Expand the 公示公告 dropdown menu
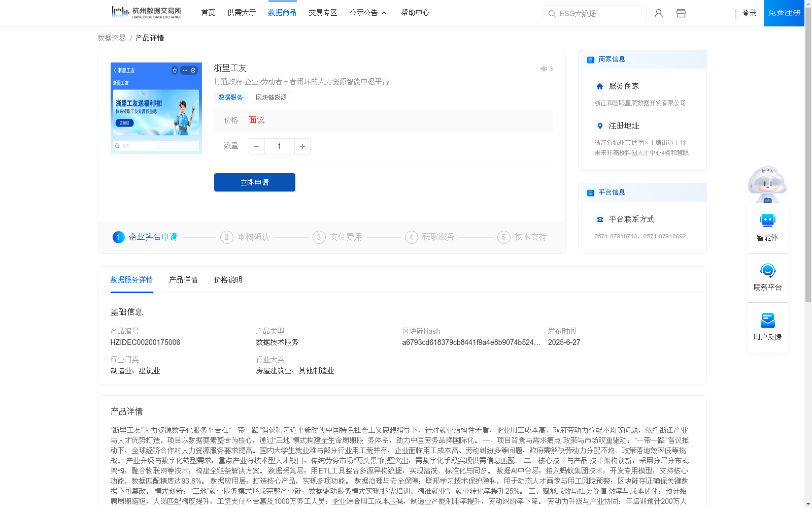812x508 pixels. pos(368,13)
